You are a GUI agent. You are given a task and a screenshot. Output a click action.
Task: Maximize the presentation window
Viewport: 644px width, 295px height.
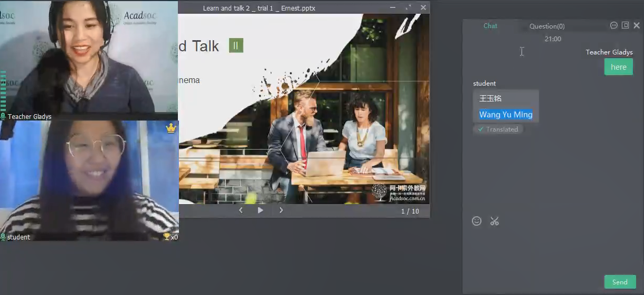click(408, 7)
